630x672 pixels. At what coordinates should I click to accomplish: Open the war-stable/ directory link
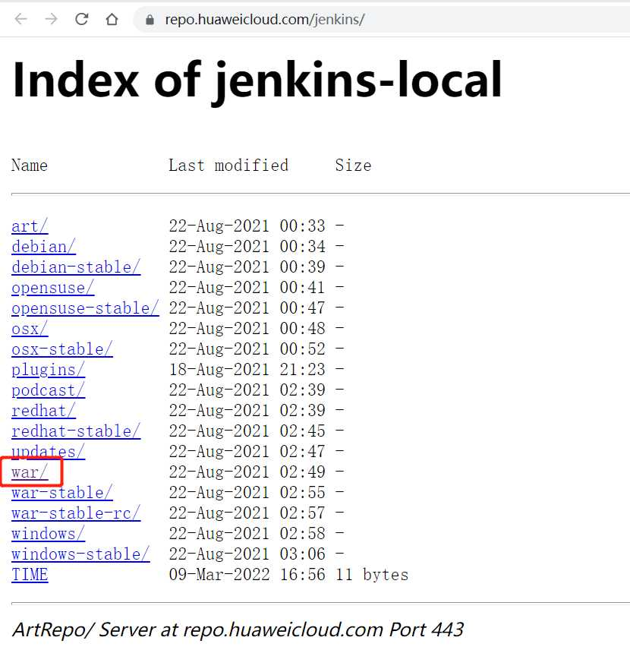tap(62, 494)
